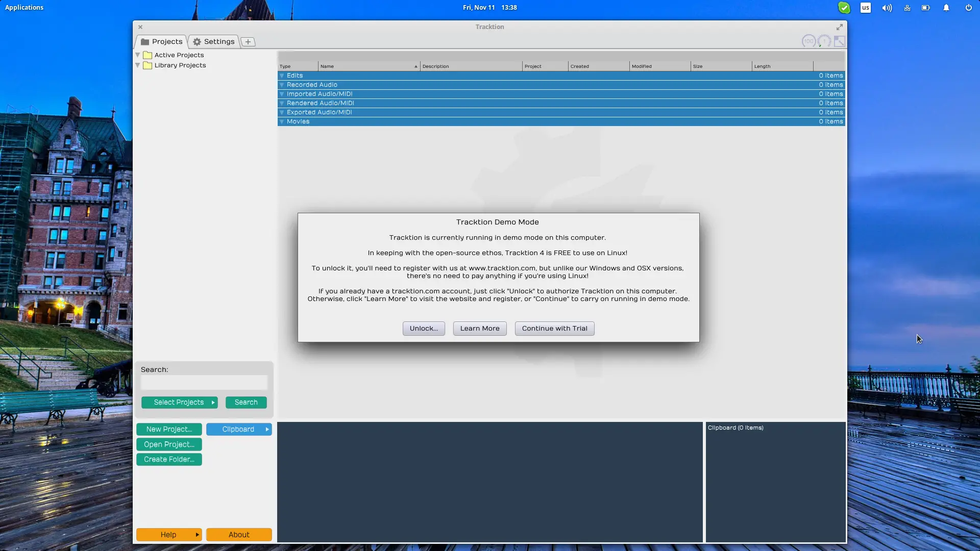Check the battery indicator in top panel
Screen dimensions: 980x551
(x=926, y=8)
